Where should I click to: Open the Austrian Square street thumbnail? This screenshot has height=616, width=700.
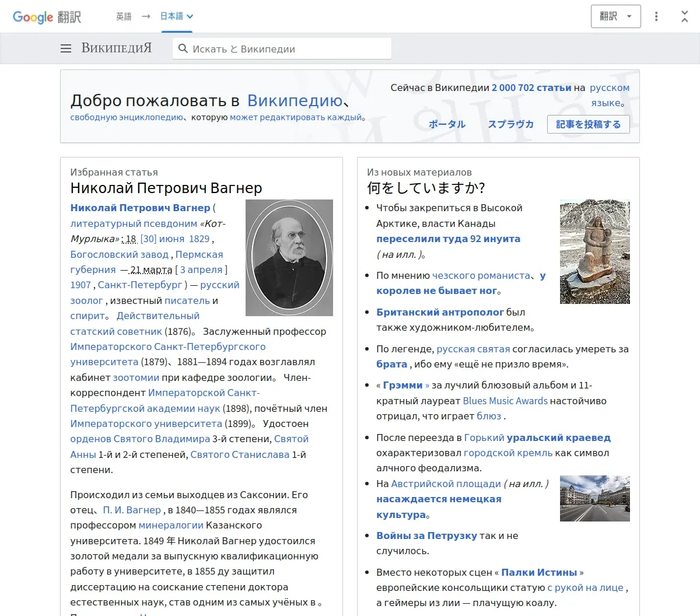click(595, 498)
